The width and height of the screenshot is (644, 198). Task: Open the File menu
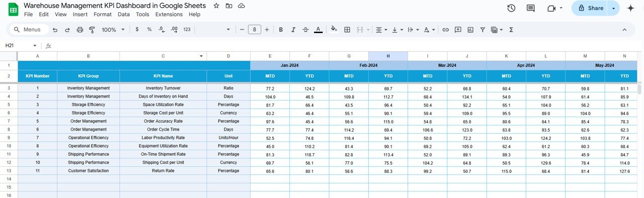[x=28, y=15]
